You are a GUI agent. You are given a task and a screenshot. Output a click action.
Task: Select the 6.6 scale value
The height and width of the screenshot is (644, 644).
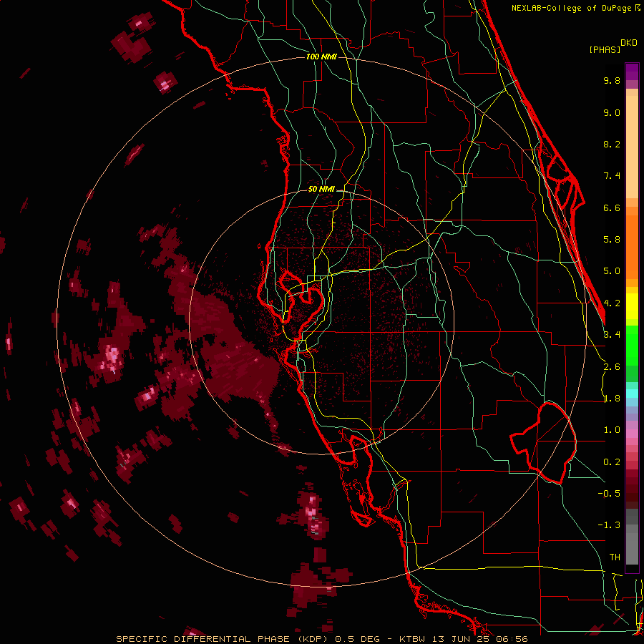tap(612, 208)
